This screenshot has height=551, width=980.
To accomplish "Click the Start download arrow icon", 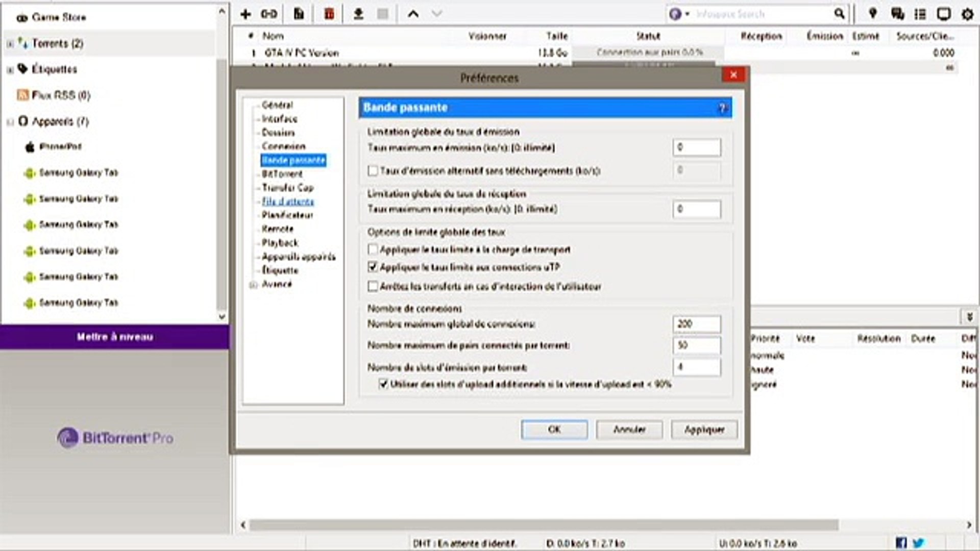I will (x=358, y=14).
